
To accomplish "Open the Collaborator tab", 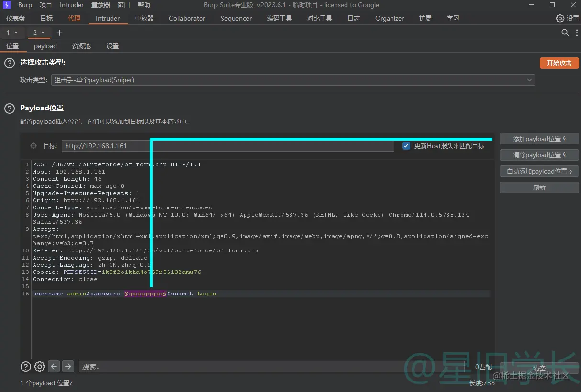I will (187, 18).
